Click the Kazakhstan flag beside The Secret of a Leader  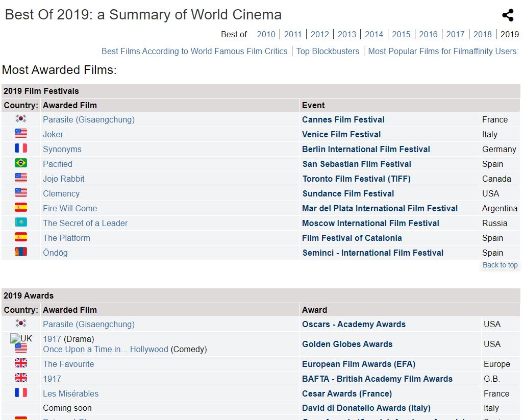click(x=21, y=223)
